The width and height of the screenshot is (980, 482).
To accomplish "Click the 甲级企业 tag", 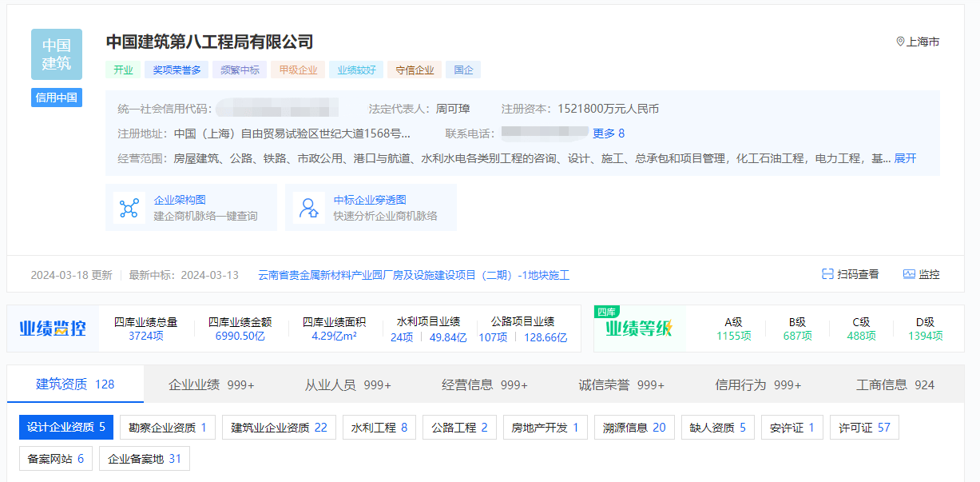I will 298,70.
